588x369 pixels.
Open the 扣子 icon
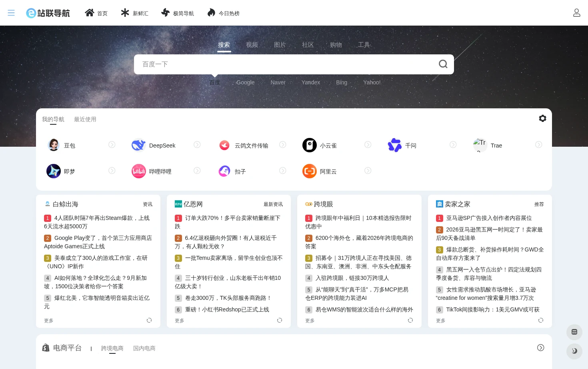click(224, 171)
